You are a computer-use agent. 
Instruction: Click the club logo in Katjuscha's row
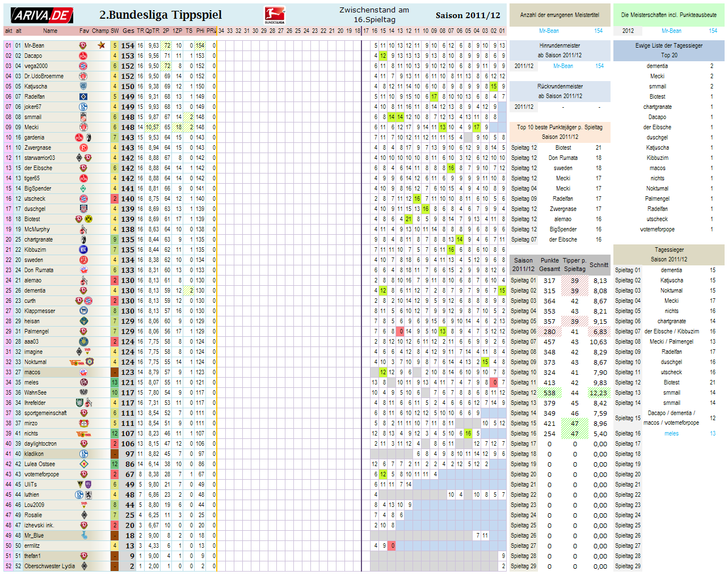83,86
